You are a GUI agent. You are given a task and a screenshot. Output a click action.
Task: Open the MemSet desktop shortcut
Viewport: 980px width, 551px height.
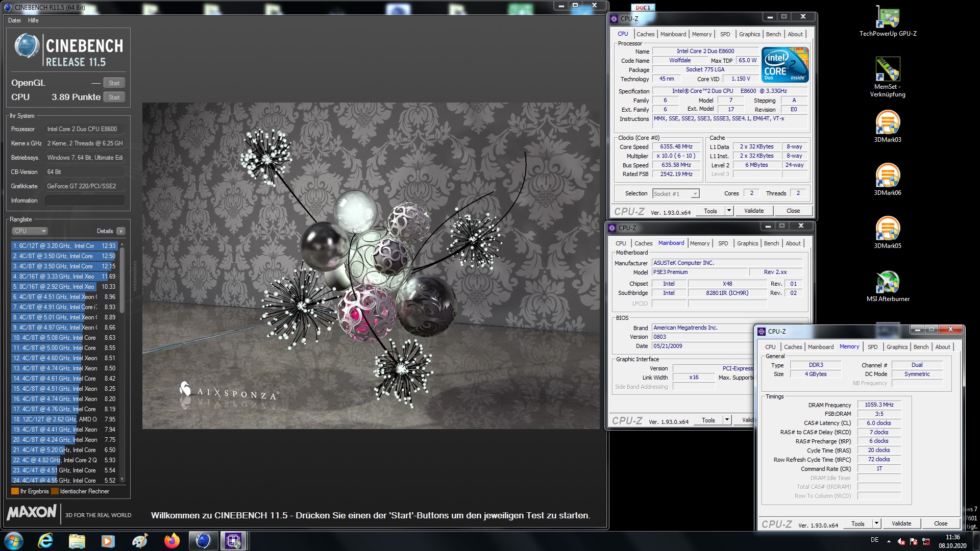coord(888,77)
